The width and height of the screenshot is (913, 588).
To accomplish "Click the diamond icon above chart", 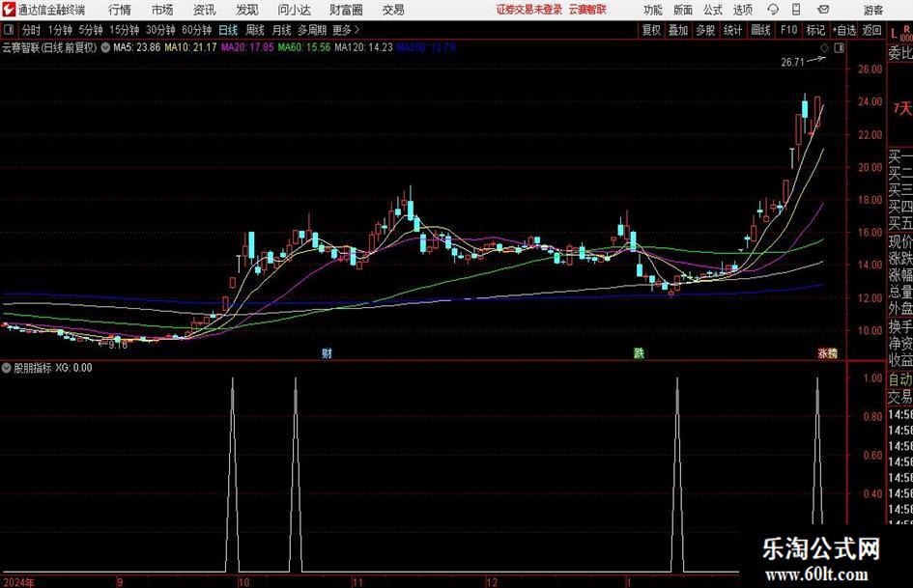I will click(x=824, y=48).
